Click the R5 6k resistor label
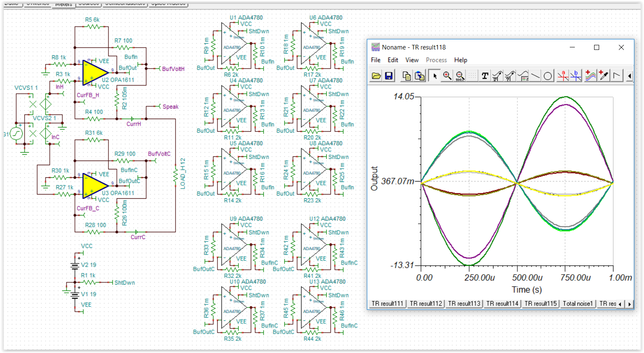 pyautogui.click(x=92, y=20)
